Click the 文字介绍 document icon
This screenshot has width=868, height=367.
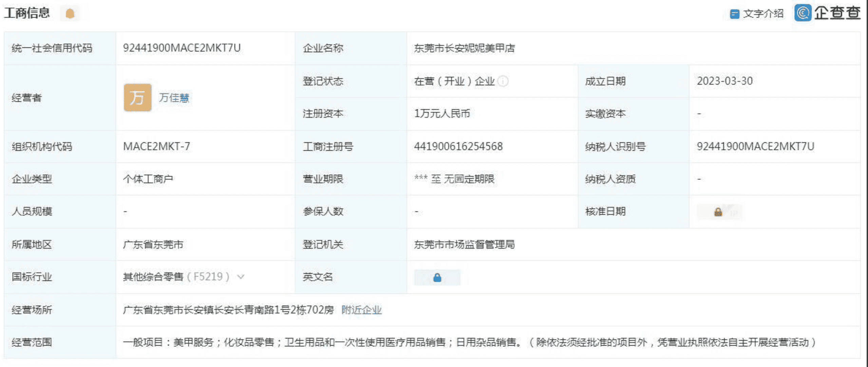[734, 14]
